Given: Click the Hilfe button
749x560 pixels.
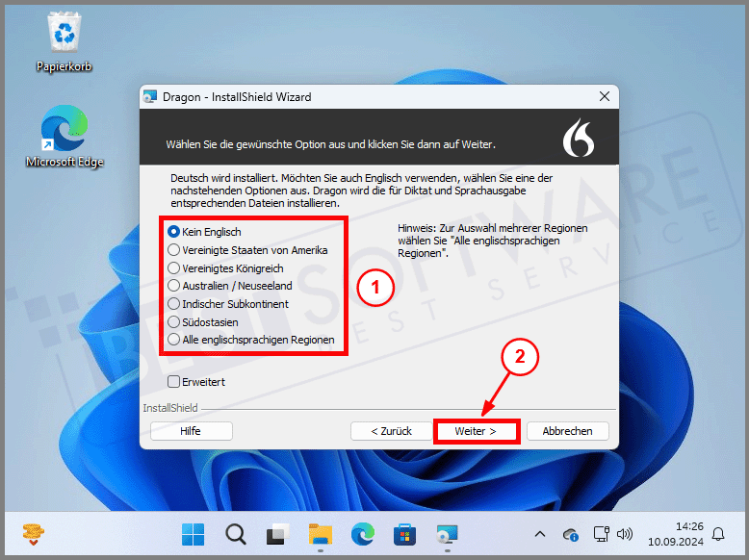Looking at the screenshot, I should coord(191,431).
